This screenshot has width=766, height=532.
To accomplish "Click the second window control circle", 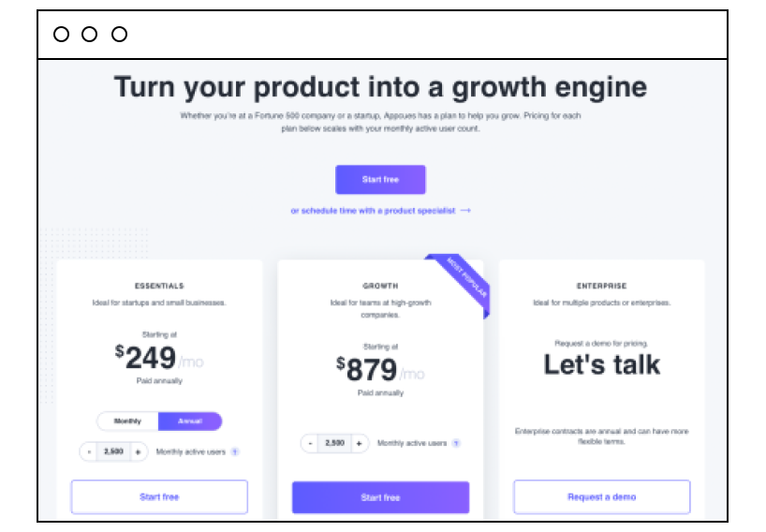I will [x=89, y=35].
